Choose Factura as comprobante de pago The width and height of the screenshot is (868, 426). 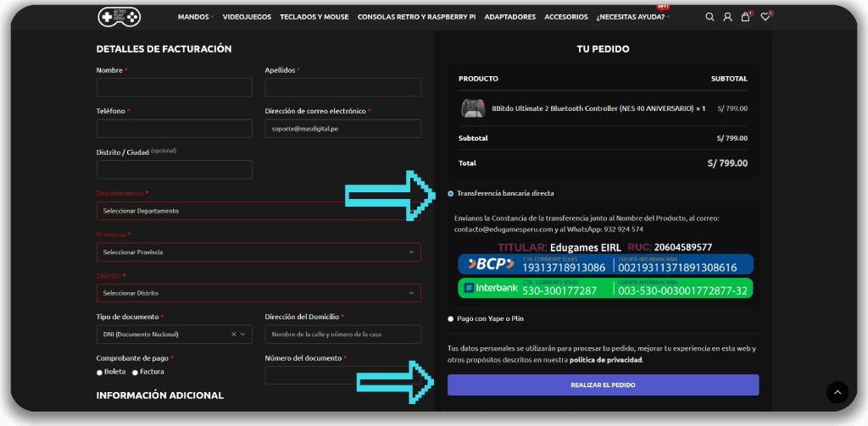[x=134, y=372]
